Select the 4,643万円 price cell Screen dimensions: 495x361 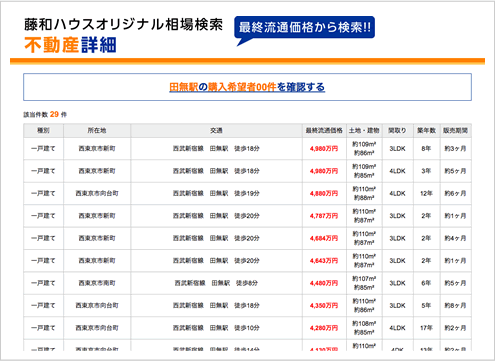[x=324, y=260]
